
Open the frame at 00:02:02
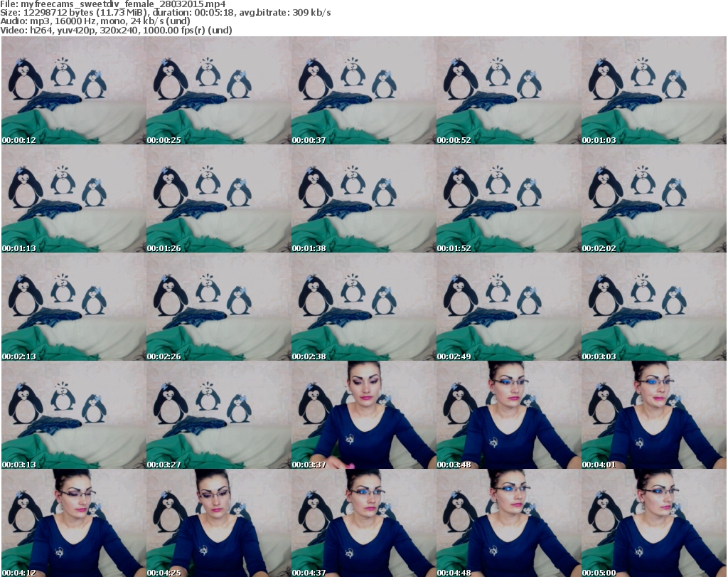pyautogui.click(x=653, y=198)
